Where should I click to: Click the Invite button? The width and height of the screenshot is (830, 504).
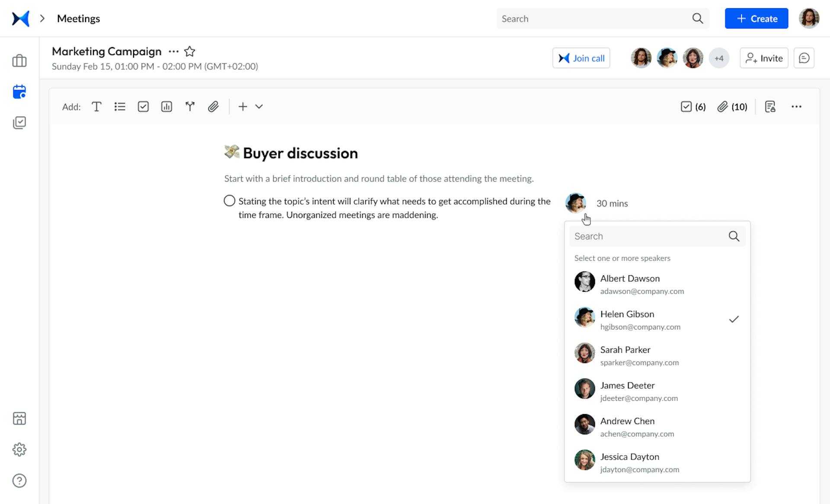764,57
